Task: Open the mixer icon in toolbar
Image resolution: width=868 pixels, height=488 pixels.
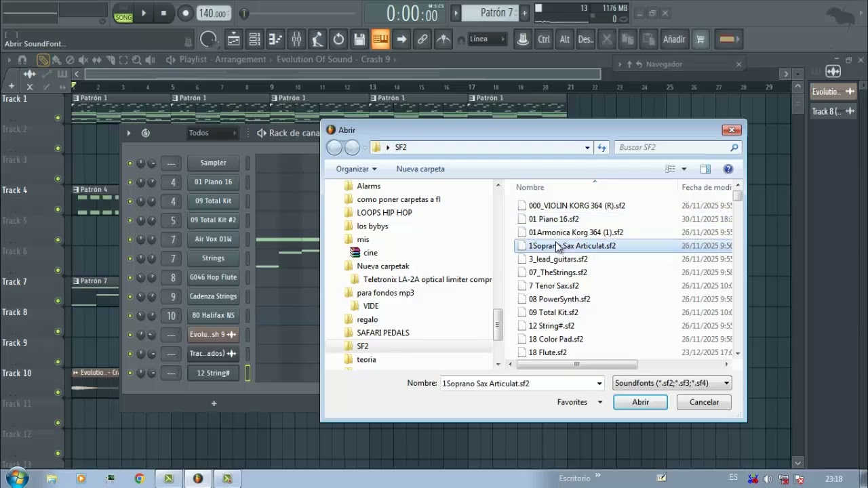Action: [296, 39]
